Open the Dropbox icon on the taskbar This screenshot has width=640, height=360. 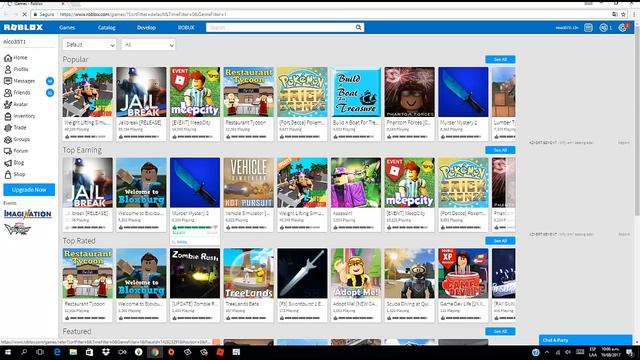pyautogui.click(x=106, y=352)
